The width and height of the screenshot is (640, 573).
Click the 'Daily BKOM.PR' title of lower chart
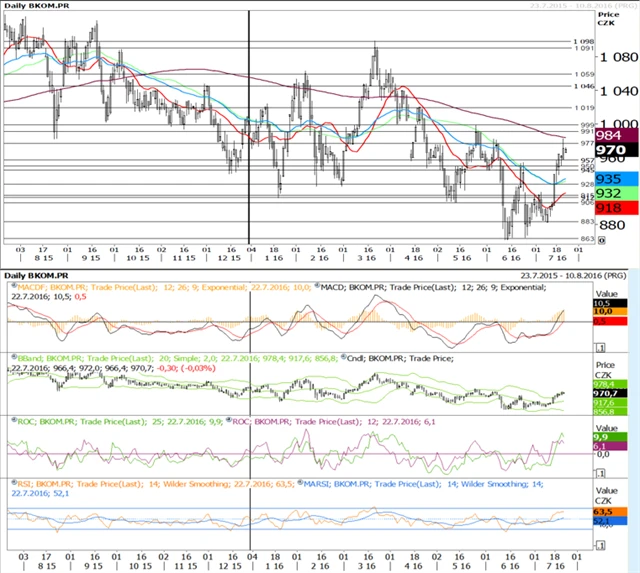(36, 274)
